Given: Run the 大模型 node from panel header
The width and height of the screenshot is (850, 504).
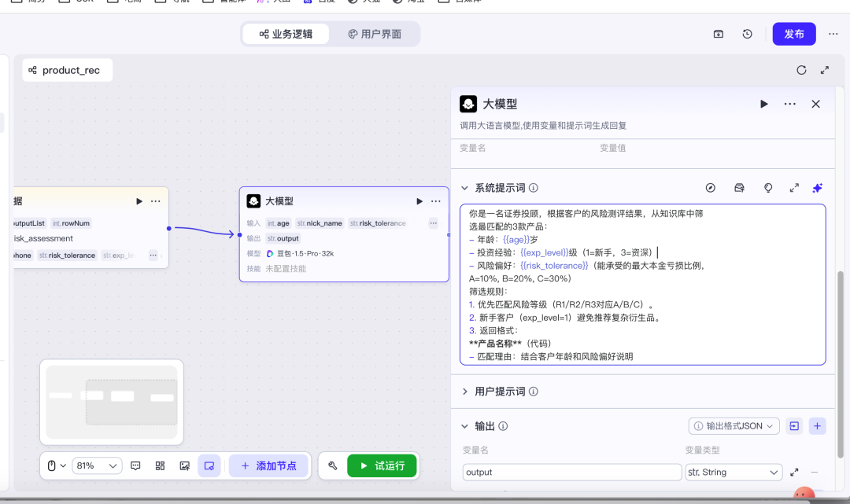Looking at the screenshot, I should [x=763, y=104].
